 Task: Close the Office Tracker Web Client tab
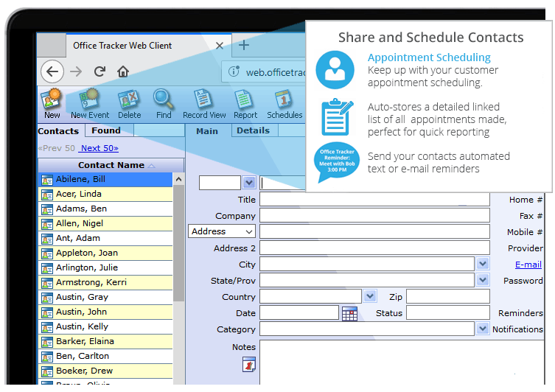[220, 46]
